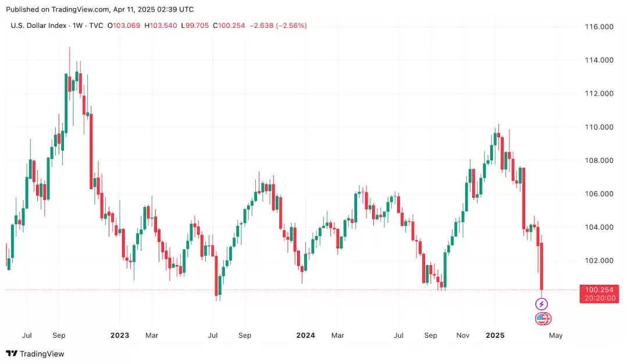The width and height of the screenshot is (628, 364).
Task: Click the 2023 year label on time axis
Action: [x=119, y=336]
